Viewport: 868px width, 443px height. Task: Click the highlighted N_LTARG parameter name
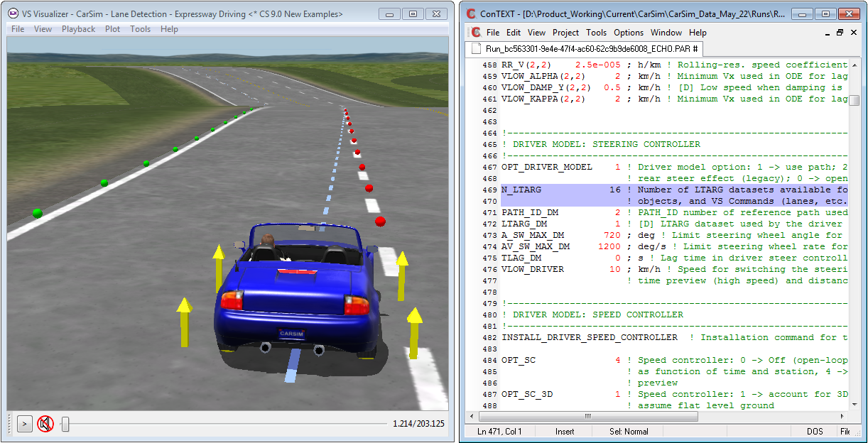pyautogui.click(x=521, y=190)
